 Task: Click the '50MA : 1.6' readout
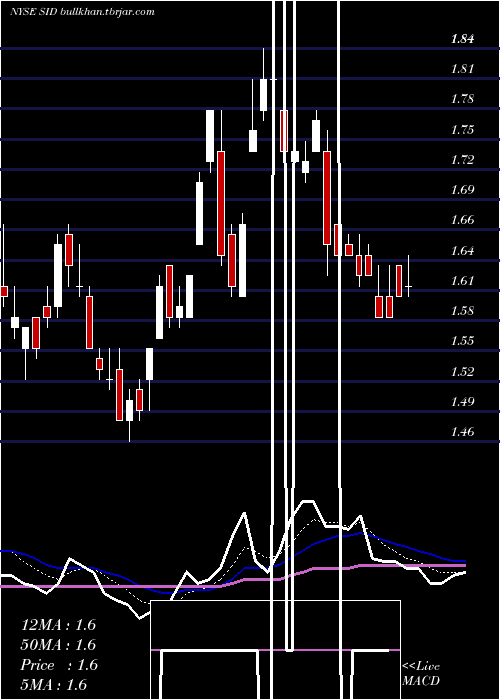click(x=58, y=645)
